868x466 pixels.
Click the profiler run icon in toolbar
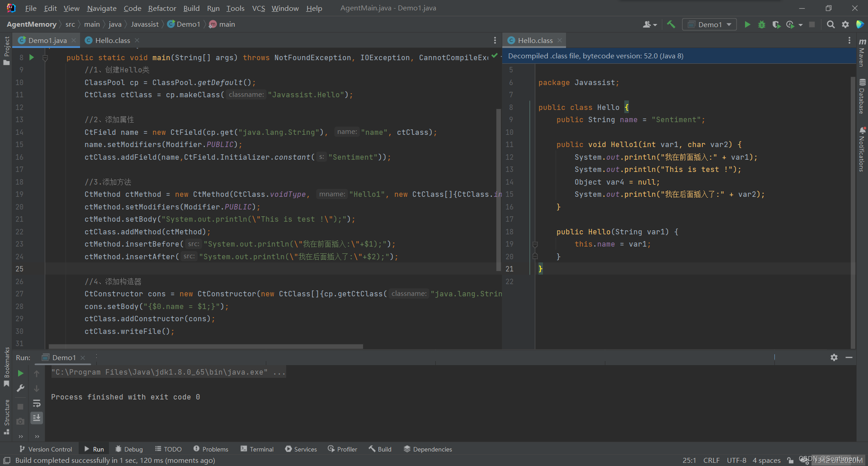pos(790,24)
